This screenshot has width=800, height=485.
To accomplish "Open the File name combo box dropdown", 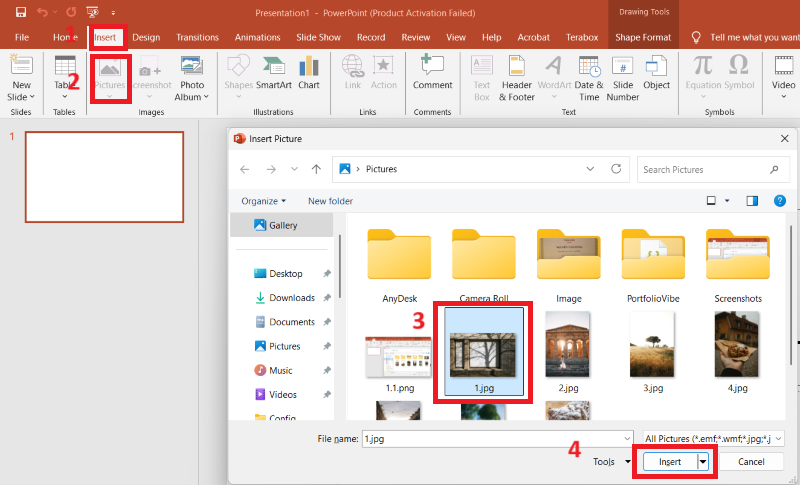I will coord(627,439).
